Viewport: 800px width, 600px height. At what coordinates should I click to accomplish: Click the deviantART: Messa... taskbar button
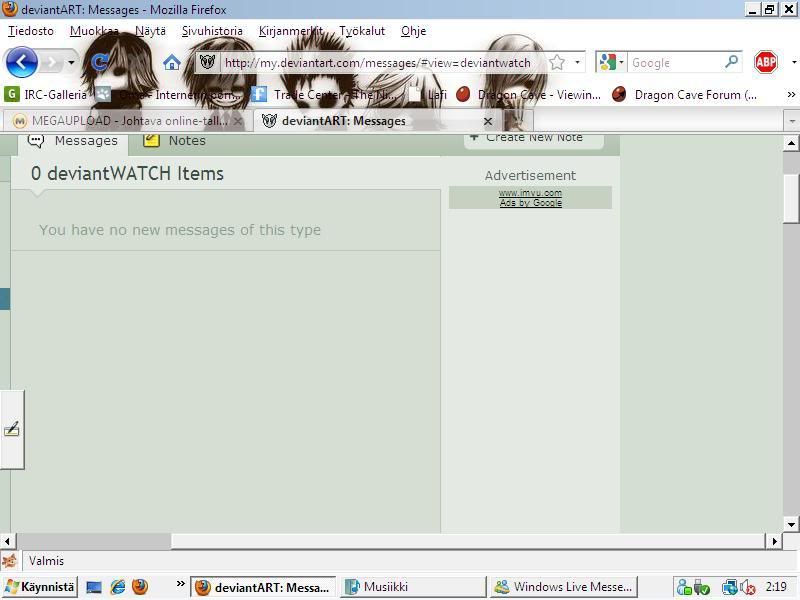tap(263, 587)
